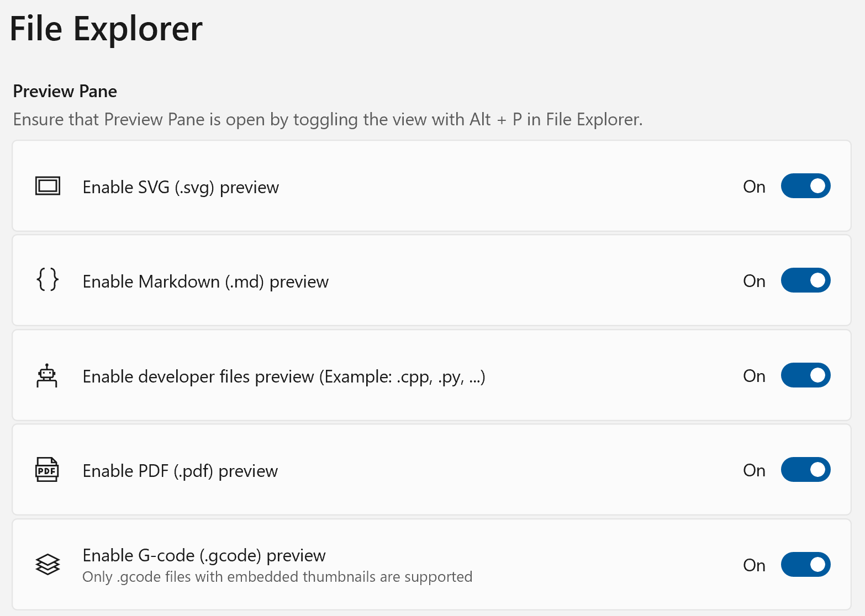Disable the Markdown preview switch

point(805,280)
